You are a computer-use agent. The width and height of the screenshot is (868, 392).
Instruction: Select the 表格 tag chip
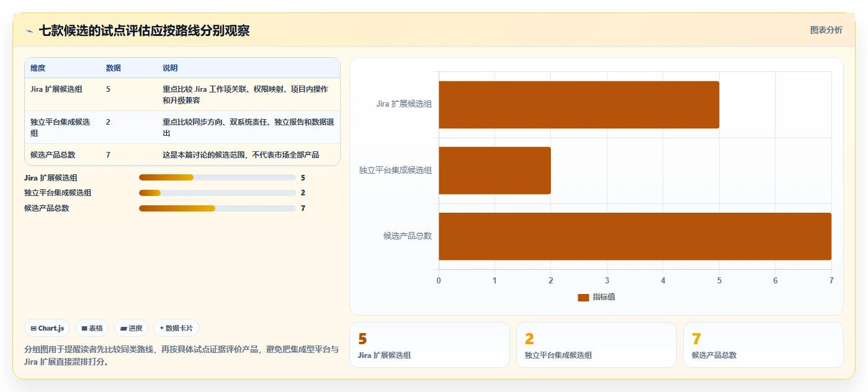click(92, 328)
